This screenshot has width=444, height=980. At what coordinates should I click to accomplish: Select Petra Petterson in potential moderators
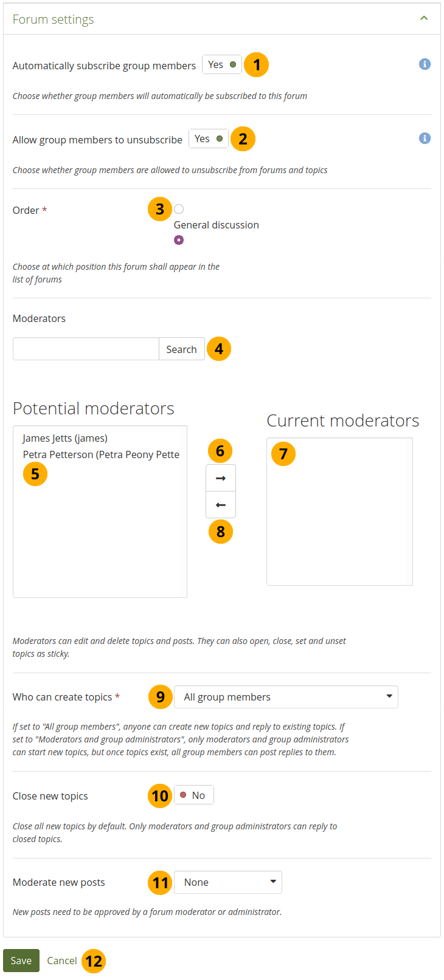101,454
